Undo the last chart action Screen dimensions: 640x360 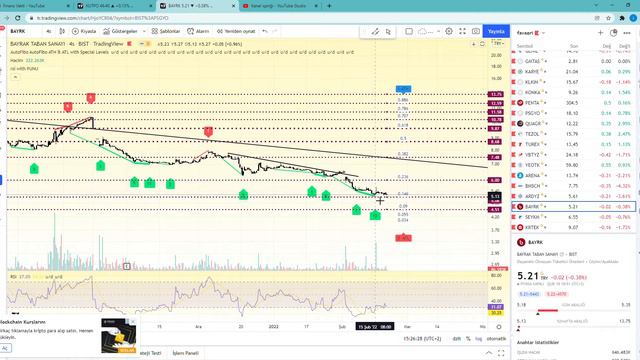click(265, 31)
